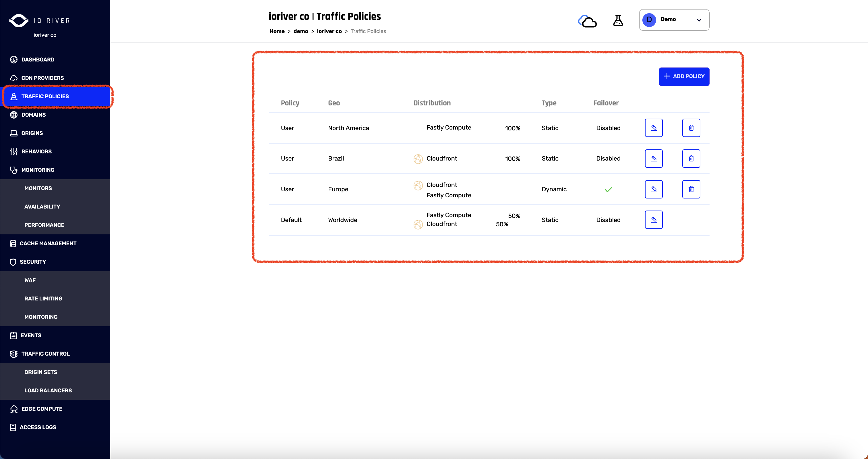
Task: Click the Origins laptop icon
Action: (13, 133)
